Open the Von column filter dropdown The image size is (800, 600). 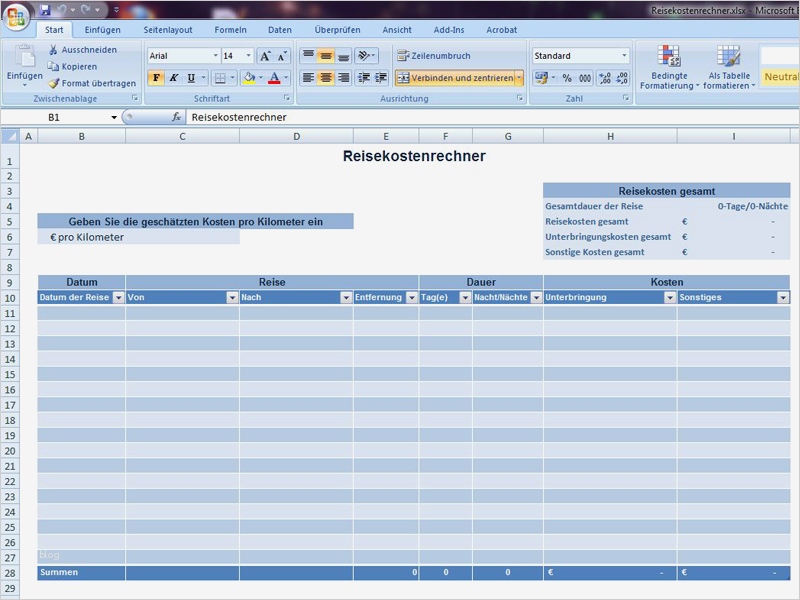pyautogui.click(x=232, y=297)
